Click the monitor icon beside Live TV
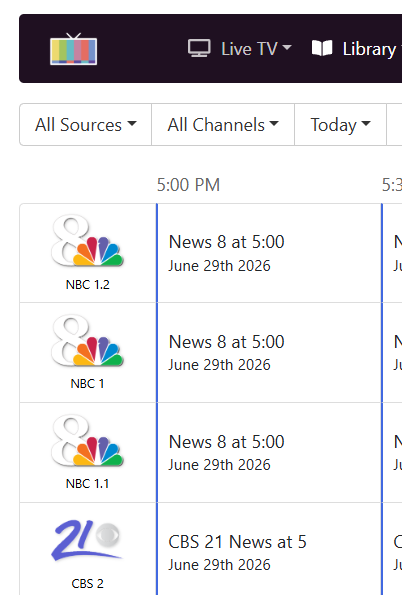 (199, 49)
